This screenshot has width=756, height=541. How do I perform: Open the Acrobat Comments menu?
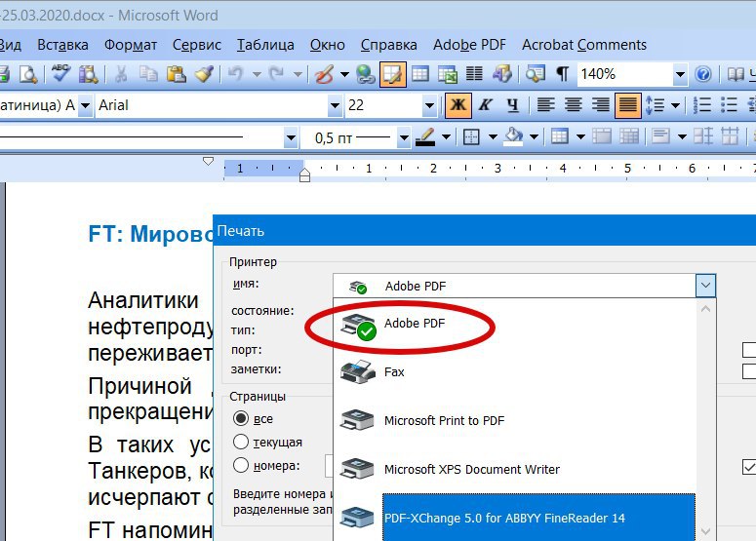pyautogui.click(x=584, y=45)
